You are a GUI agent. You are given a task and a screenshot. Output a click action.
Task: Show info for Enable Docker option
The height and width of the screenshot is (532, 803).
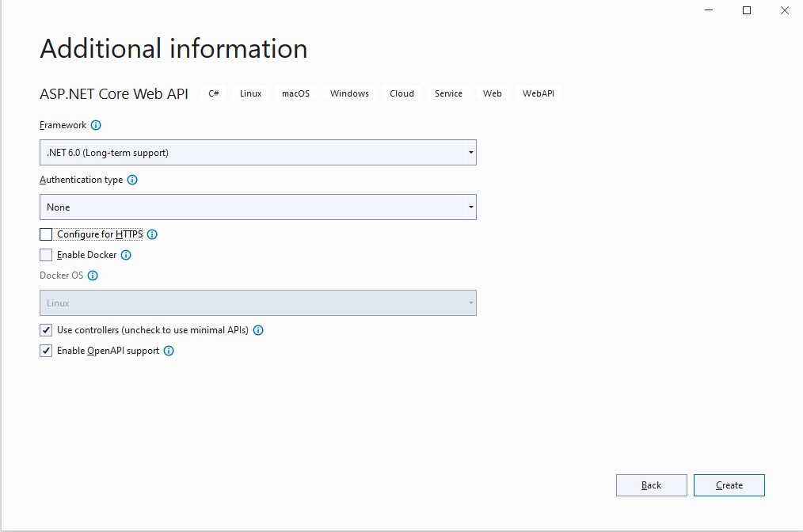(x=126, y=255)
